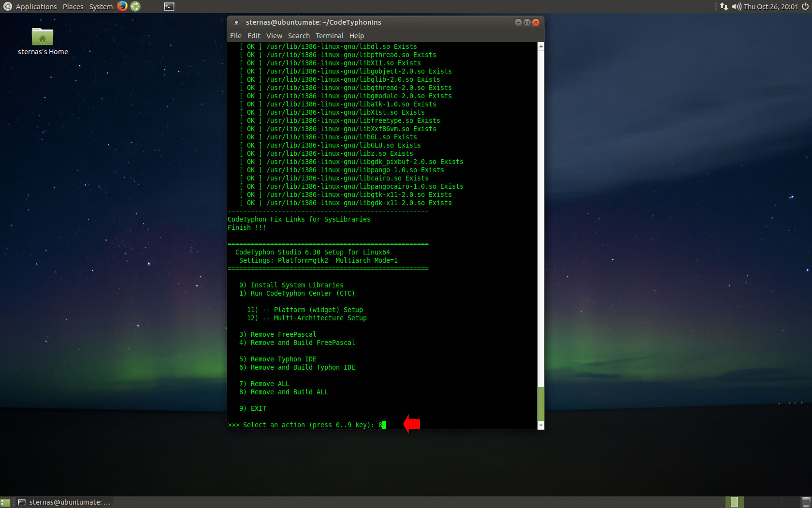Click '3) Remove FreePascal' line

point(278,334)
